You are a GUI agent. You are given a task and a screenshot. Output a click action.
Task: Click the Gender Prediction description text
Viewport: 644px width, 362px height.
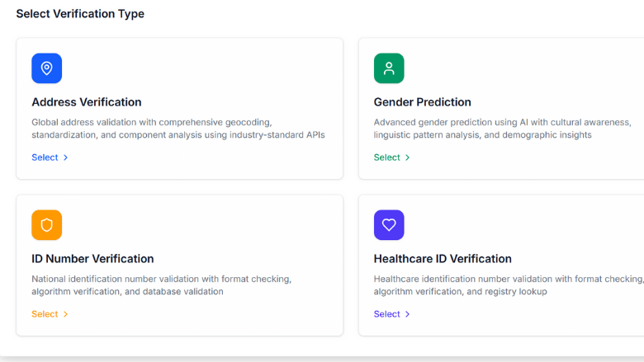click(502, 128)
